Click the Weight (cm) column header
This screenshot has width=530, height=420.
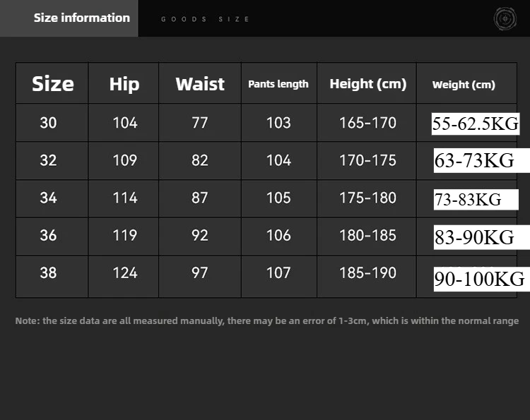click(464, 85)
